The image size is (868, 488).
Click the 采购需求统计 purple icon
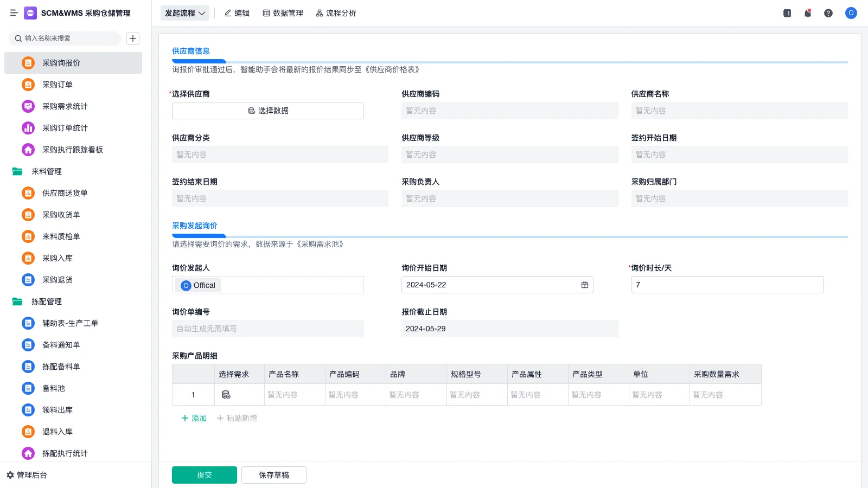(28, 106)
